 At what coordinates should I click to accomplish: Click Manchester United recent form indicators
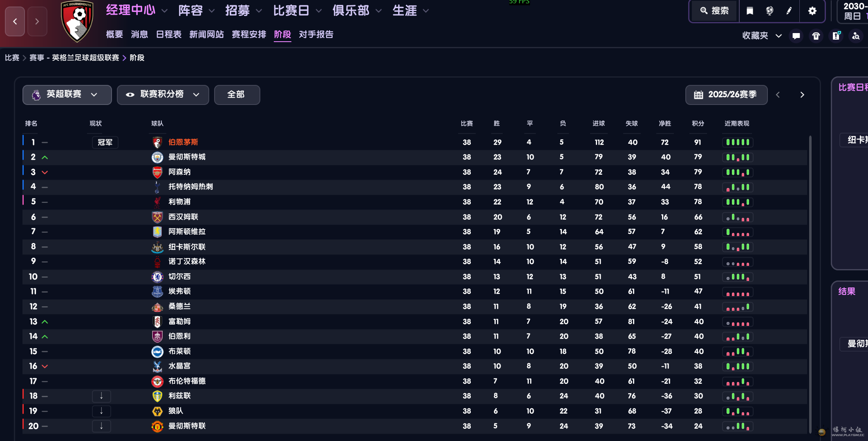(738, 426)
